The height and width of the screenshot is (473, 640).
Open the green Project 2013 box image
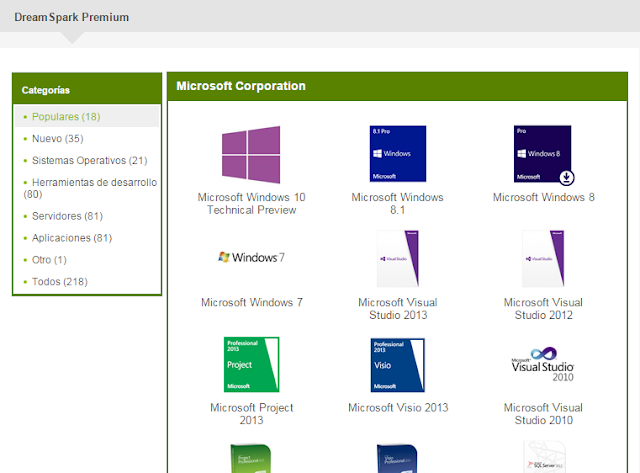[x=251, y=364]
